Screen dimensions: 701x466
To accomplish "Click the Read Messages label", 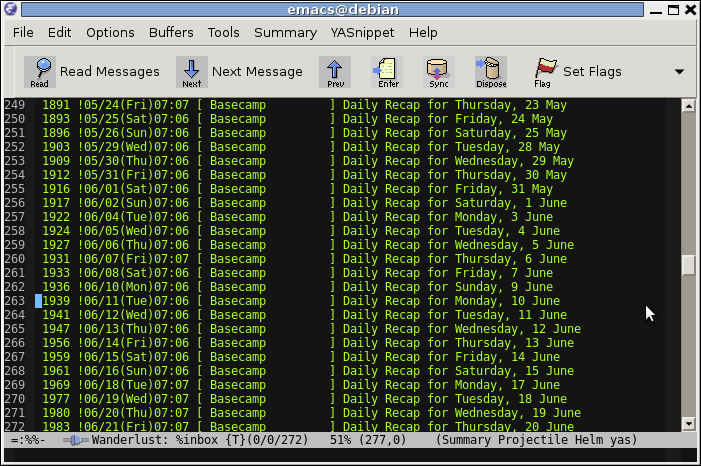I will (110, 72).
